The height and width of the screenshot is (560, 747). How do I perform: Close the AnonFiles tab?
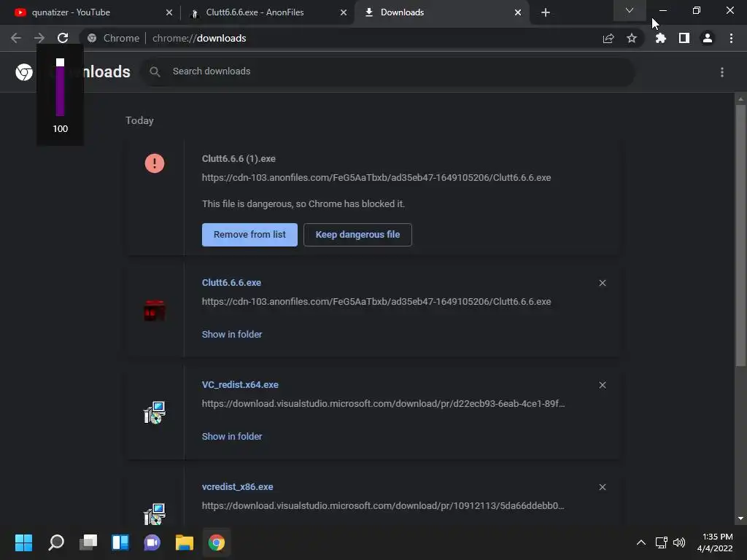click(344, 12)
